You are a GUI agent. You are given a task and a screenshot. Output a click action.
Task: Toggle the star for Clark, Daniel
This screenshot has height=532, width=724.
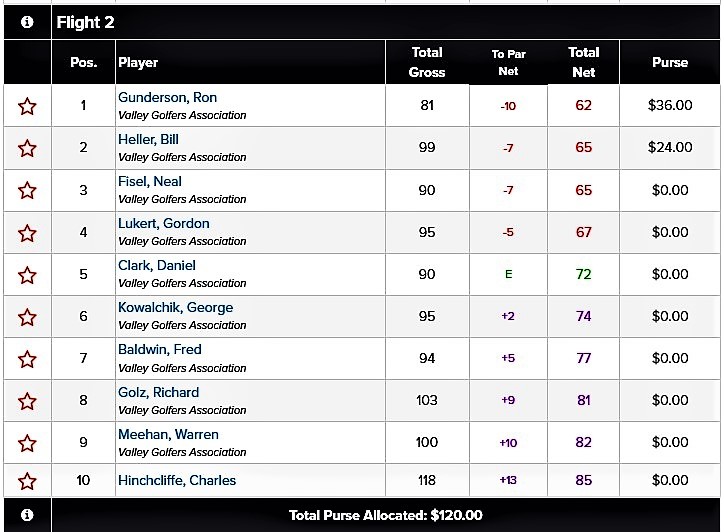coord(27,275)
